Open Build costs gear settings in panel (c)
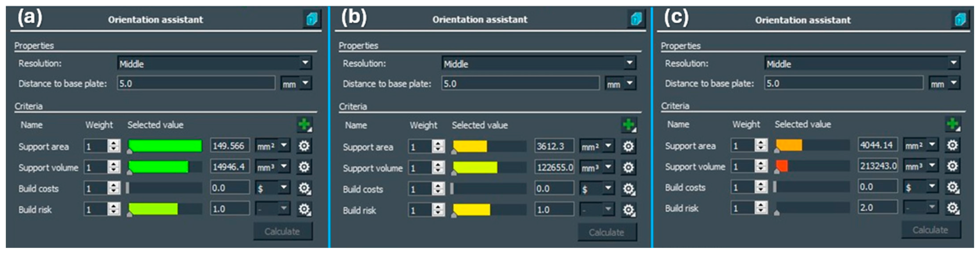Viewport: 980px width, 254px height. coord(952,187)
